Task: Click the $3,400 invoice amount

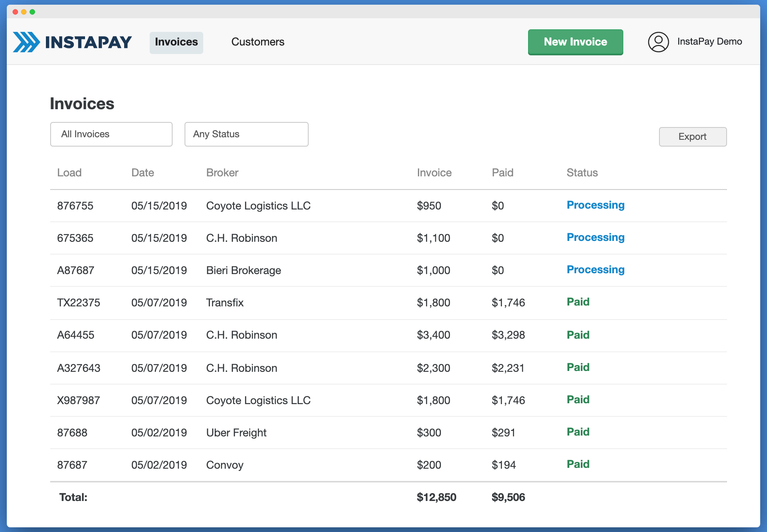Action: [434, 335]
